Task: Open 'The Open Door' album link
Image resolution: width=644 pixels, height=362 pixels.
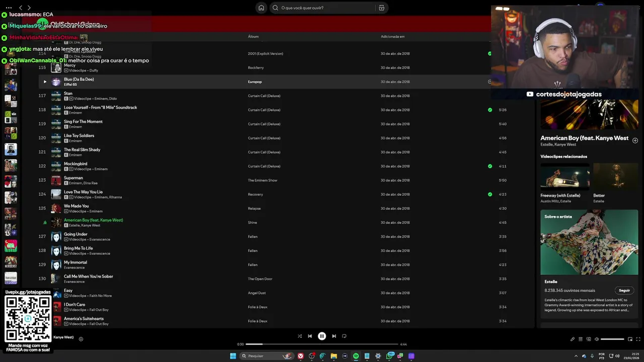Action: click(x=260, y=279)
